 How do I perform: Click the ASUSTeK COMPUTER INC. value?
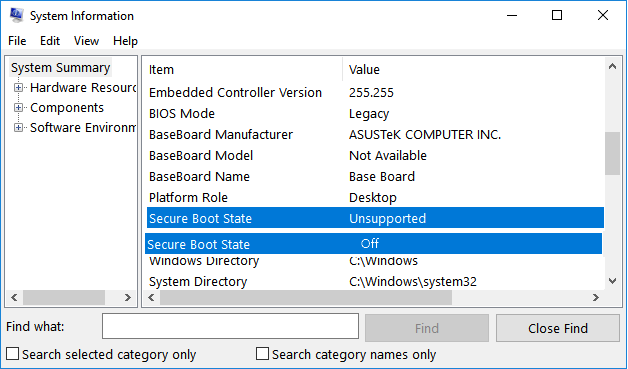tap(425, 135)
